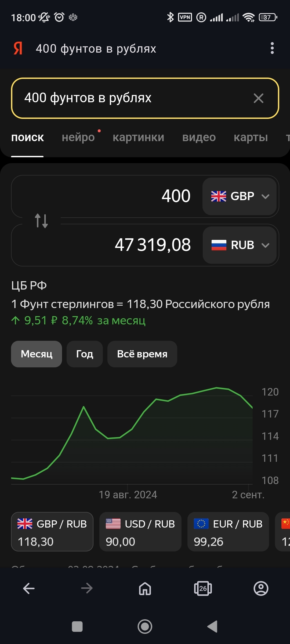Open the browser home page icon
Viewport: 290px width, 644px height.
(145, 589)
